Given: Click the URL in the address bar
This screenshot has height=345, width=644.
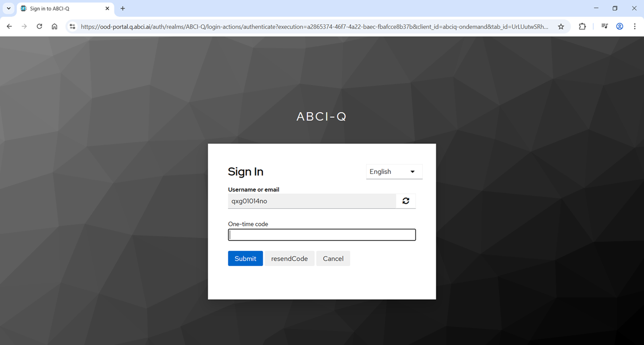Looking at the screenshot, I should point(314,27).
